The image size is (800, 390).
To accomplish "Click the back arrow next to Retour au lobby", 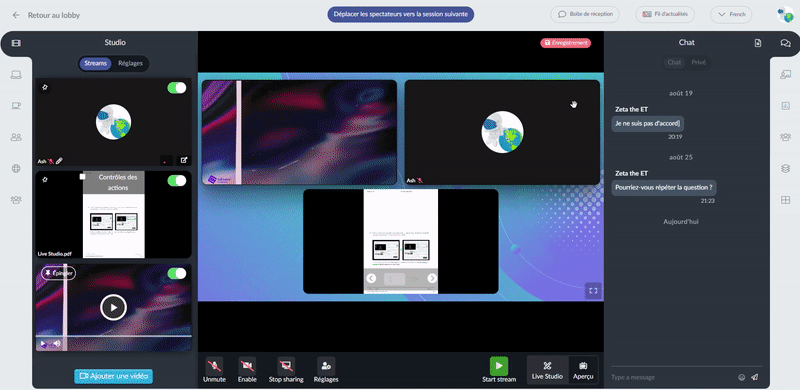I will (x=16, y=15).
